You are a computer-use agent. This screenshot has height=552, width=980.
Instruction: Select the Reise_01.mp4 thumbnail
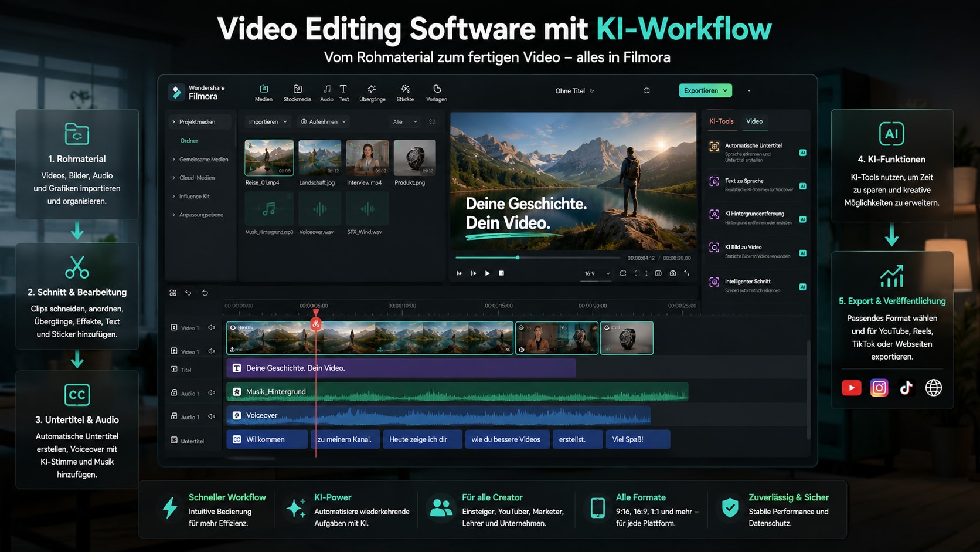(269, 157)
